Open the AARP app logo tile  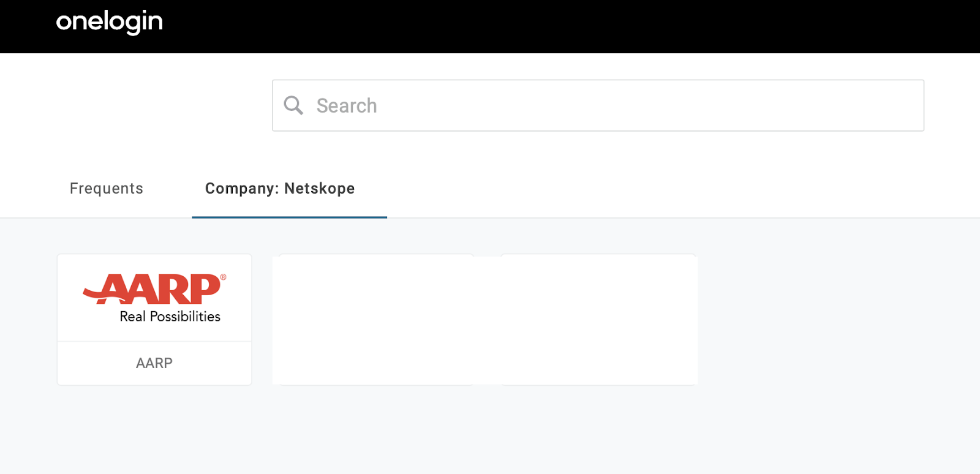[154, 298]
